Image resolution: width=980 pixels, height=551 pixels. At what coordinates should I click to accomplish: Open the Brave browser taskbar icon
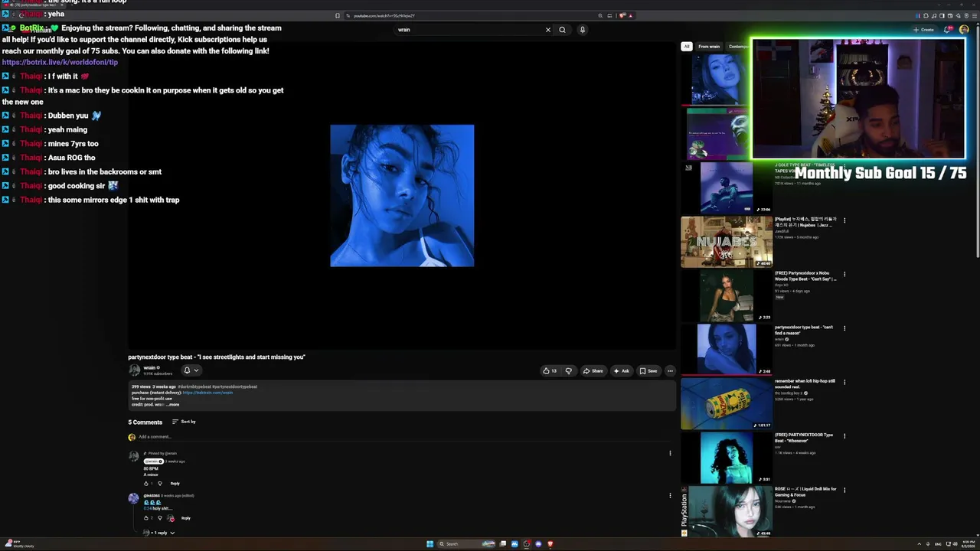point(550,544)
